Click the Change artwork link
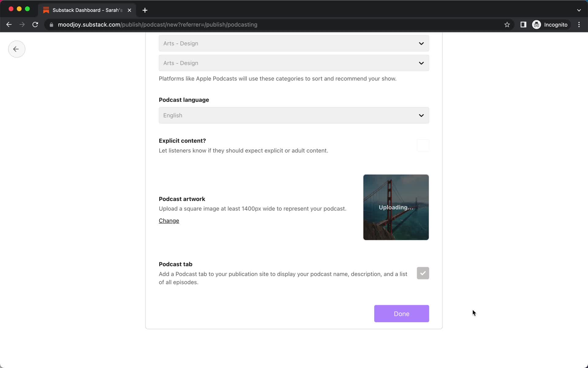The height and width of the screenshot is (368, 588). 168,220
